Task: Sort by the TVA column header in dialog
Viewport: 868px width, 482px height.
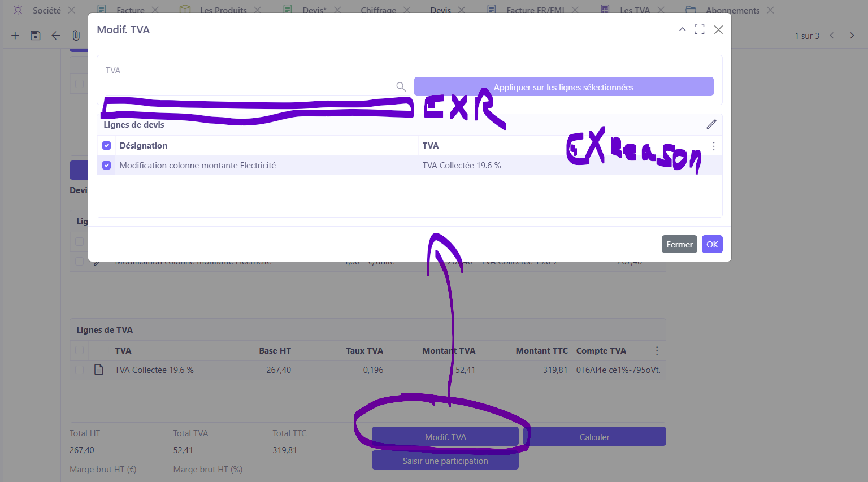Action: [431, 146]
